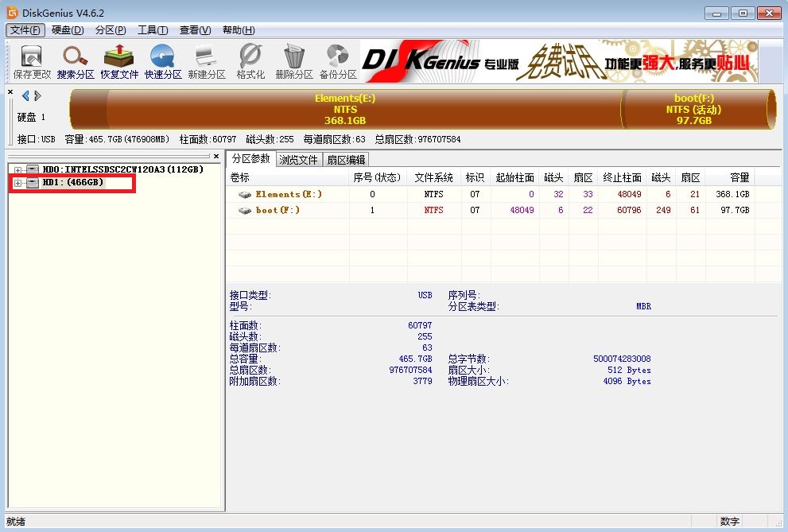Close the left disk tree panel
Image resolution: width=788 pixels, height=532 pixels.
point(216,157)
